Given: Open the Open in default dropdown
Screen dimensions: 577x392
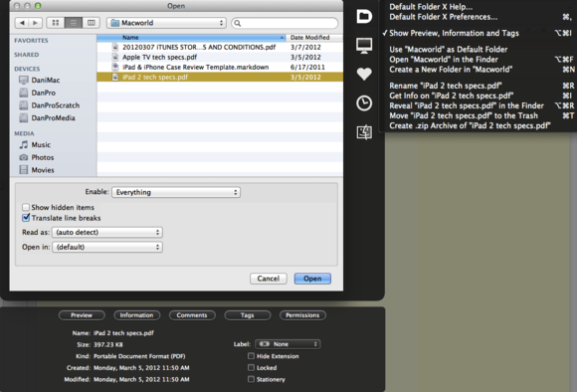Looking at the screenshot, I should 107,247.
